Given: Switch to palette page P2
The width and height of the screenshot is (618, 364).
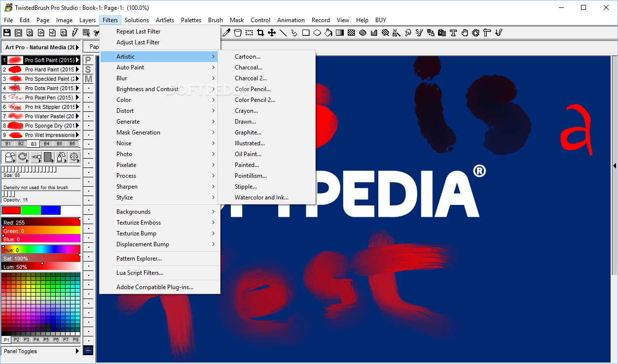Looking at the screenshot, I should (16, 340).
